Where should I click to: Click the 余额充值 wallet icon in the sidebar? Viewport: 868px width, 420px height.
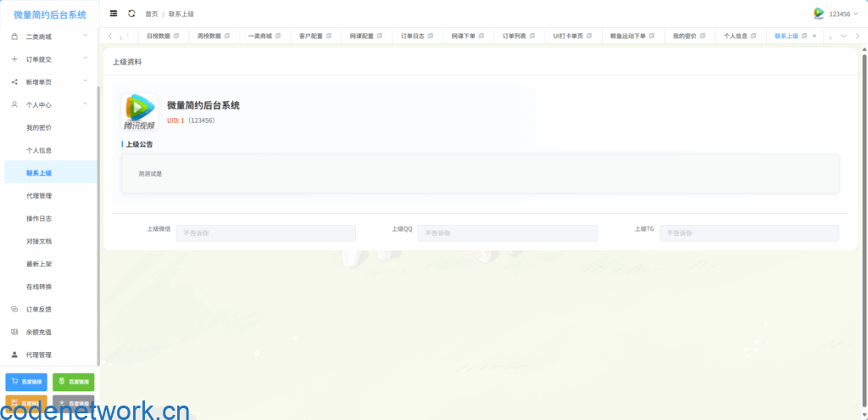14,332
